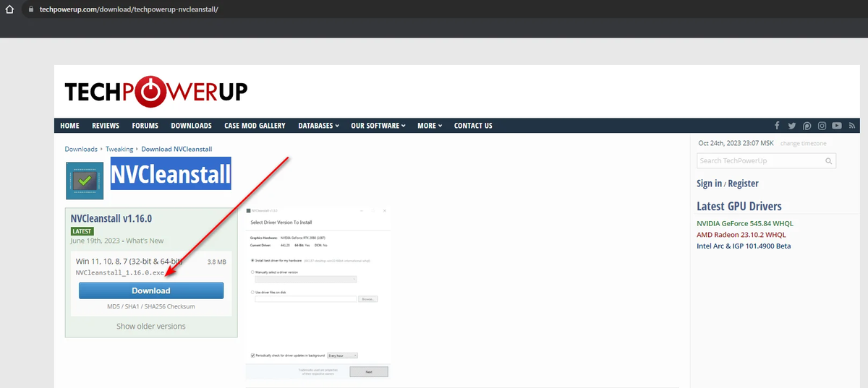Click Downloads breadcrumb link

pos(81,149)
